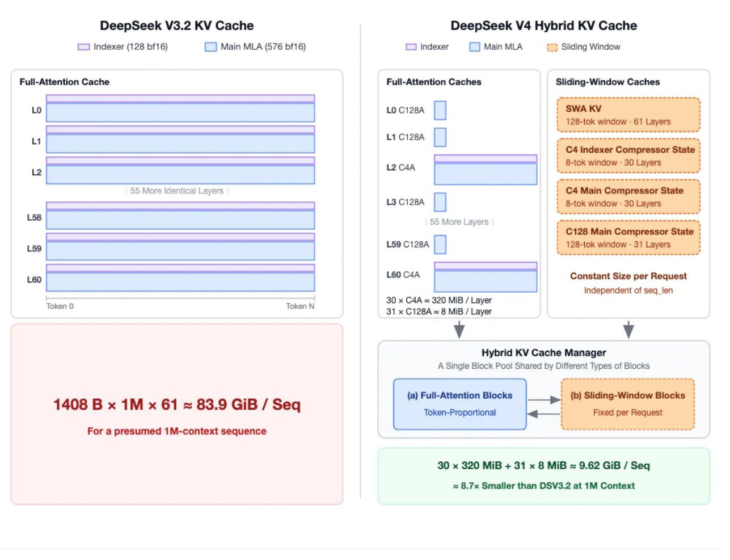Screen dimensions: 730x560
Task: Click the DeepSeek V4 Hybrid KV Cache title
Action: tap(543, 26)
